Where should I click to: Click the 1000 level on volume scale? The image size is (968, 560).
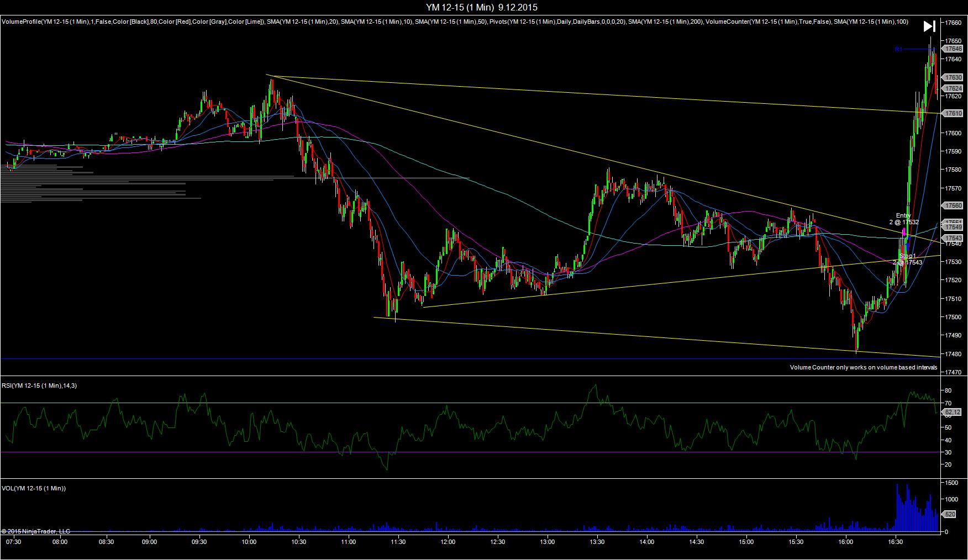point(951,499)
